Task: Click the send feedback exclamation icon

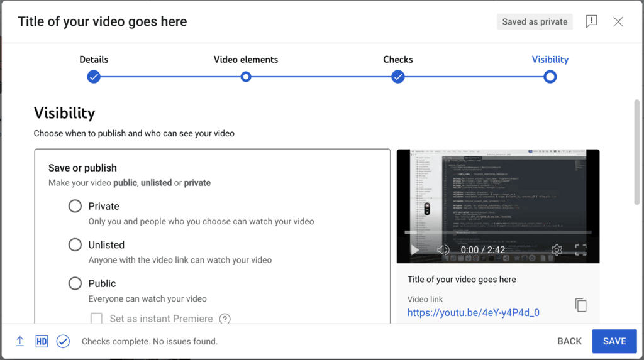Action: pos(591,21)
